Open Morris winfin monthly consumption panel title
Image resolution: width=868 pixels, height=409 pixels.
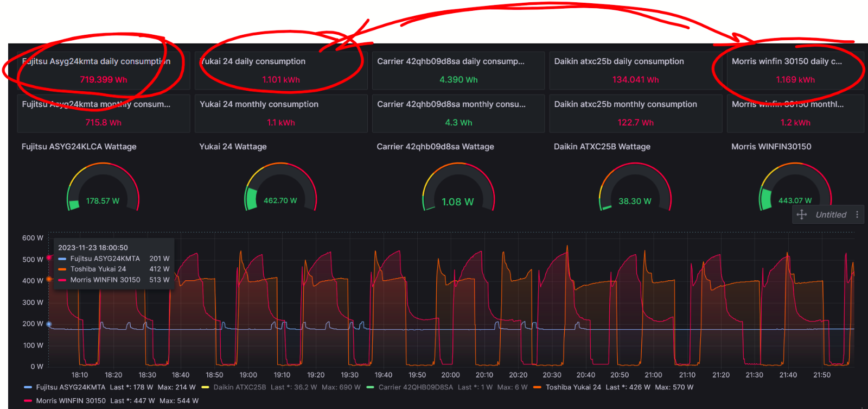click(x=787, y=104)
